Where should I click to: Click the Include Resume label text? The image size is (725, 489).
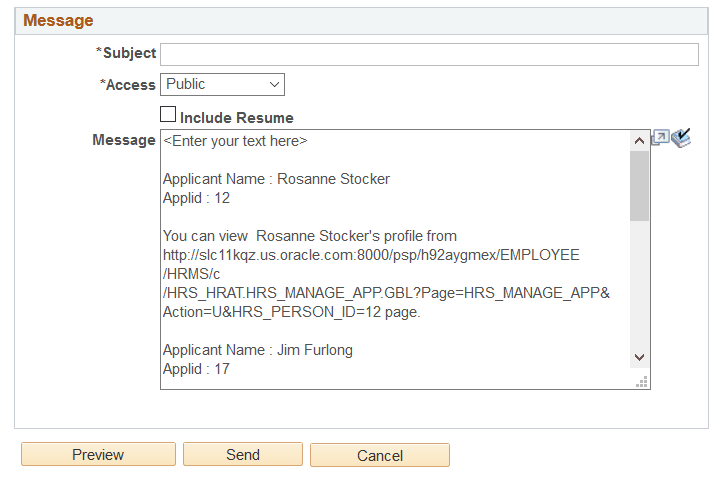[237, 118]
